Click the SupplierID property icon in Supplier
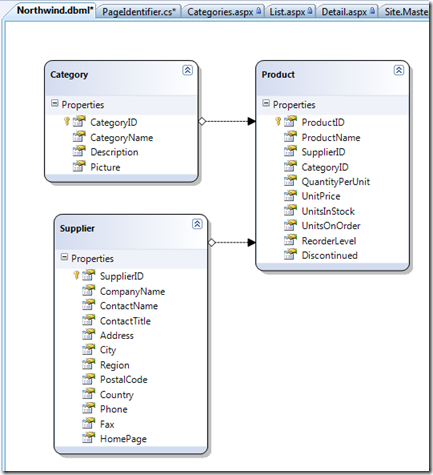Image resolution: width=433 pixels, height=475 pixels. [x=89, y=275]
